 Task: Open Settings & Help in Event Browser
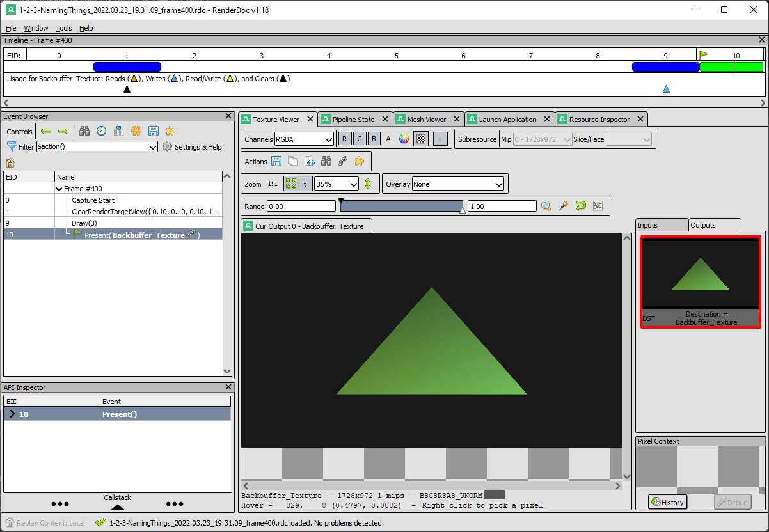click(192, 146)
